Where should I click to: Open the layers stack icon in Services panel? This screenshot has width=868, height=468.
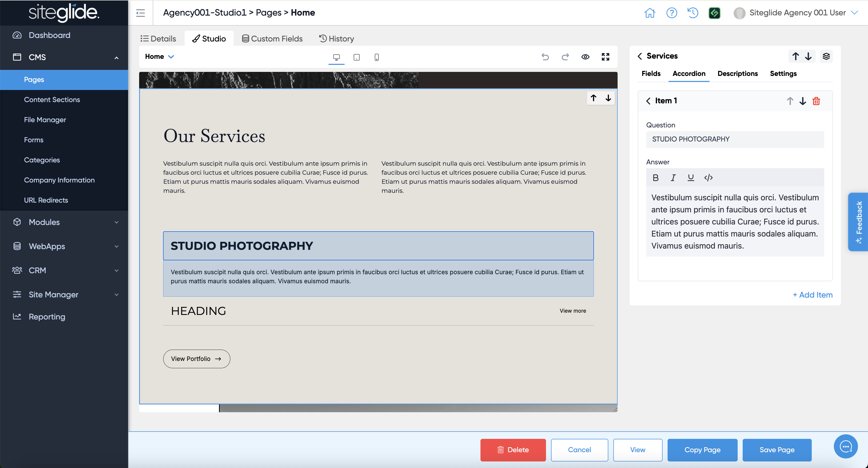pyautogui.click(x=826, y=56)
